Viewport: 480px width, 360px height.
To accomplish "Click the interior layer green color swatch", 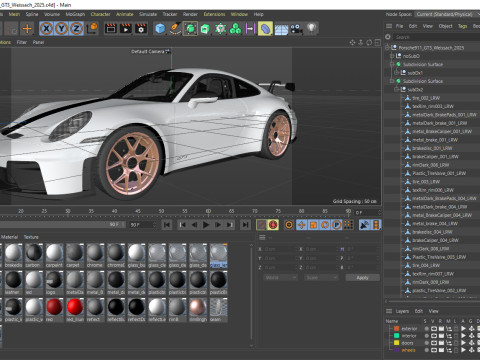I will point(397,336).
